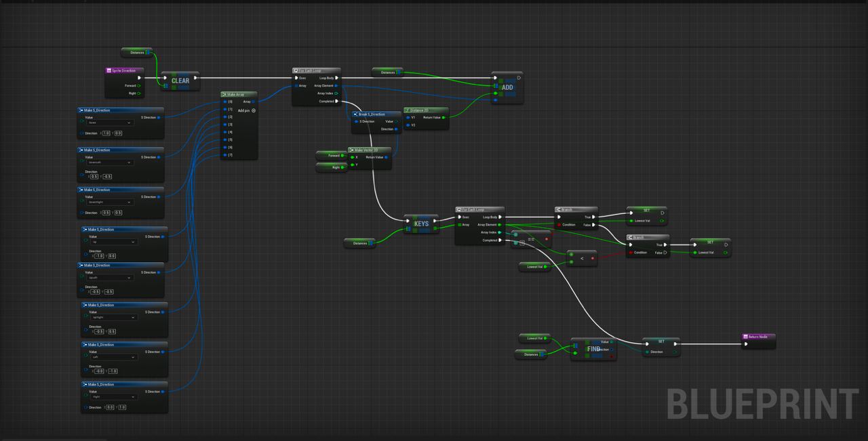Click the [0] input pin on Make Array

[225, 102]
